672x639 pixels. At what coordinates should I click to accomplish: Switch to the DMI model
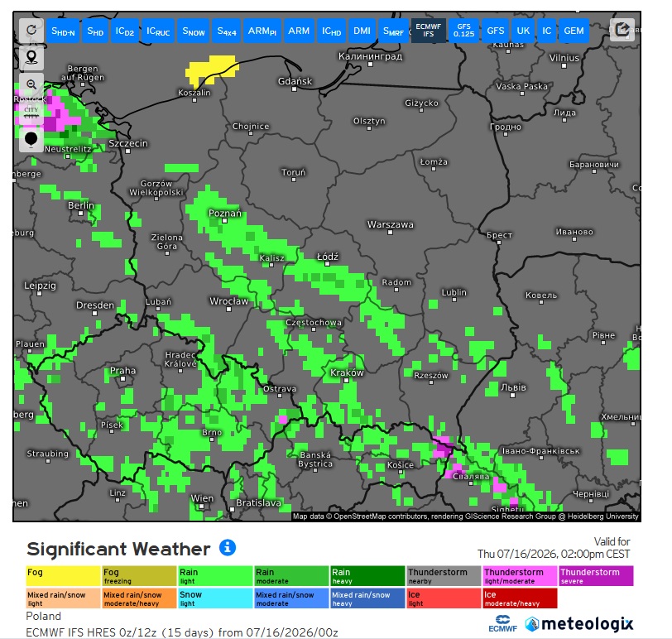(x=362, y=31)
